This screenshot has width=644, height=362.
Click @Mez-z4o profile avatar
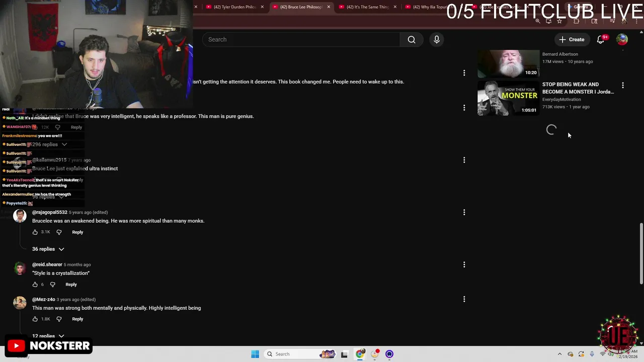pos(20,303)
